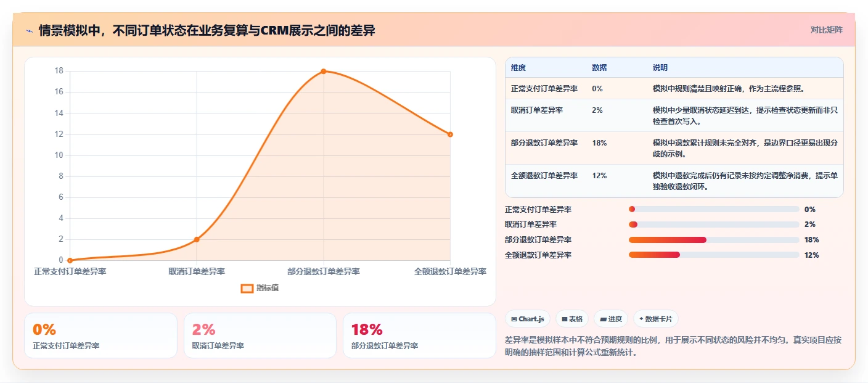The image size is (868, 383).
Task: Click the chart data point at value 0
Action: (70, 260)
